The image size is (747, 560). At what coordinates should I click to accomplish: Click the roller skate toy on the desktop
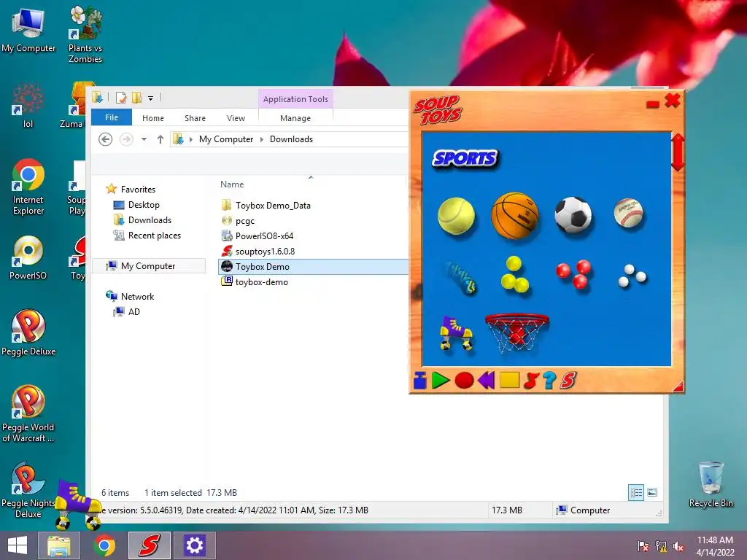[x=78, y=505]
